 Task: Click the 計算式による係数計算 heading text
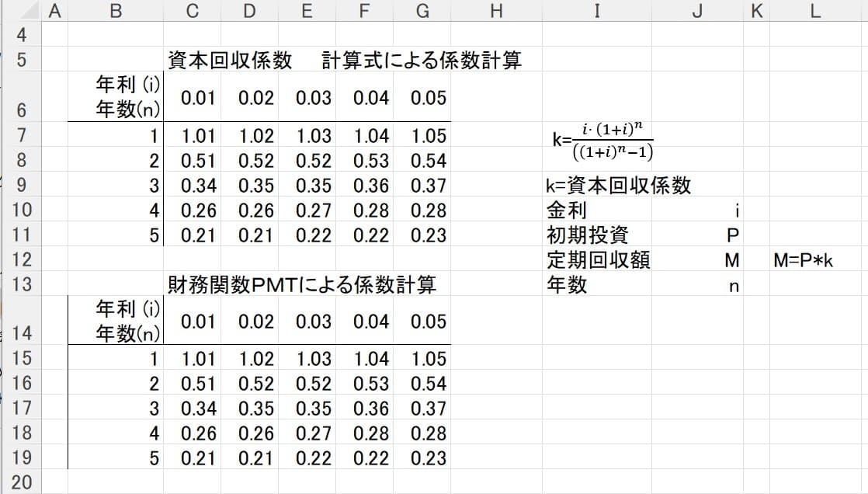tap(421, 61)
